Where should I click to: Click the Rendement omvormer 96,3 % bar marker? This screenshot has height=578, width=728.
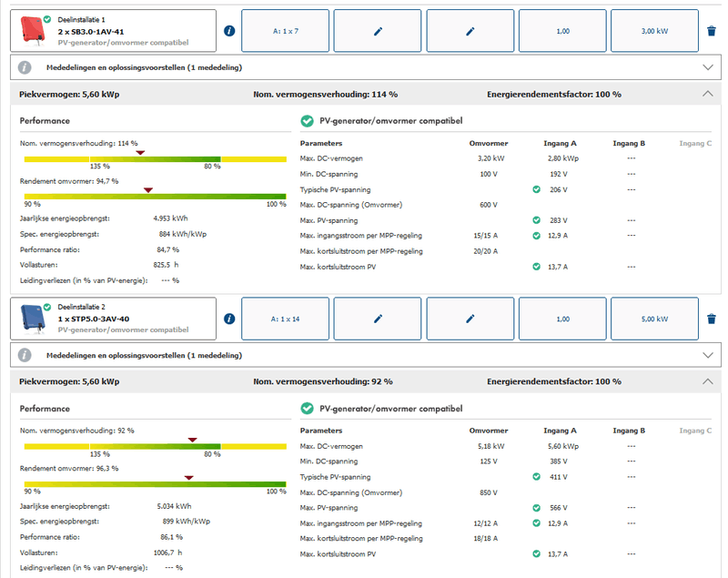point(188,477)
